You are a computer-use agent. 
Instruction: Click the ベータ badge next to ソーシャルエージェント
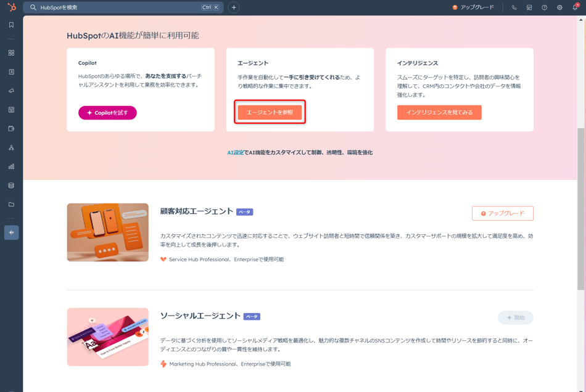(252, 317)
